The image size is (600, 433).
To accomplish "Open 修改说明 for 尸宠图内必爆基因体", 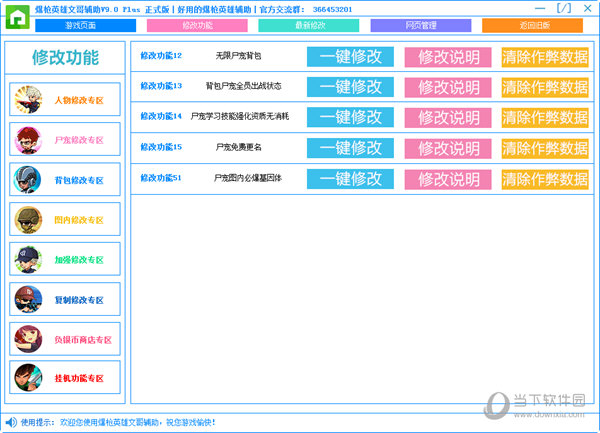I will pyautogui.click(x=448, y=180).
